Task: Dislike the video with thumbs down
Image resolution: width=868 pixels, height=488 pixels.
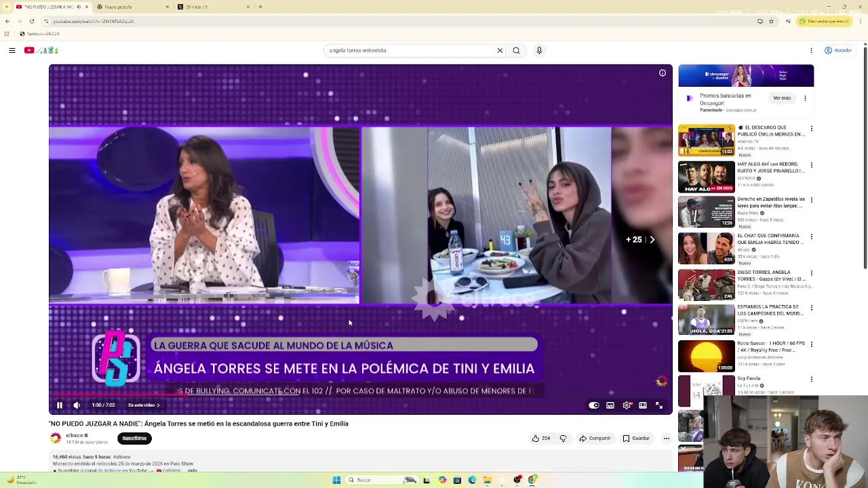Action: pos(563,439)
